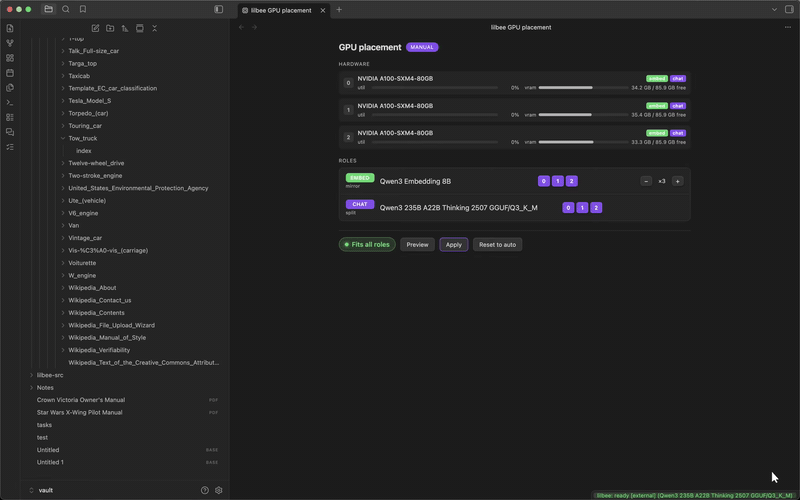This screenshot has width=800, height=500.
Task: Click lilbee ready status bar entry
Action: pyautogui.click(x=694, y=495)
